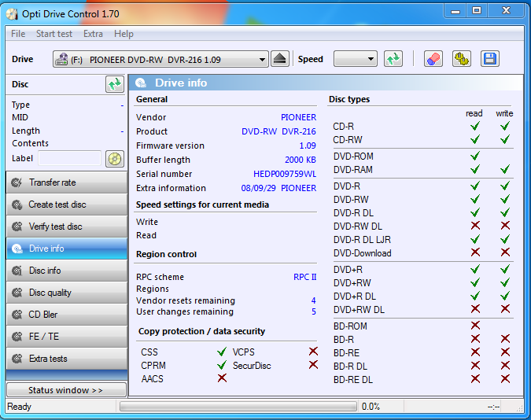Open Extra tests
The image size is (531, 420).
[x=67, y=359]
